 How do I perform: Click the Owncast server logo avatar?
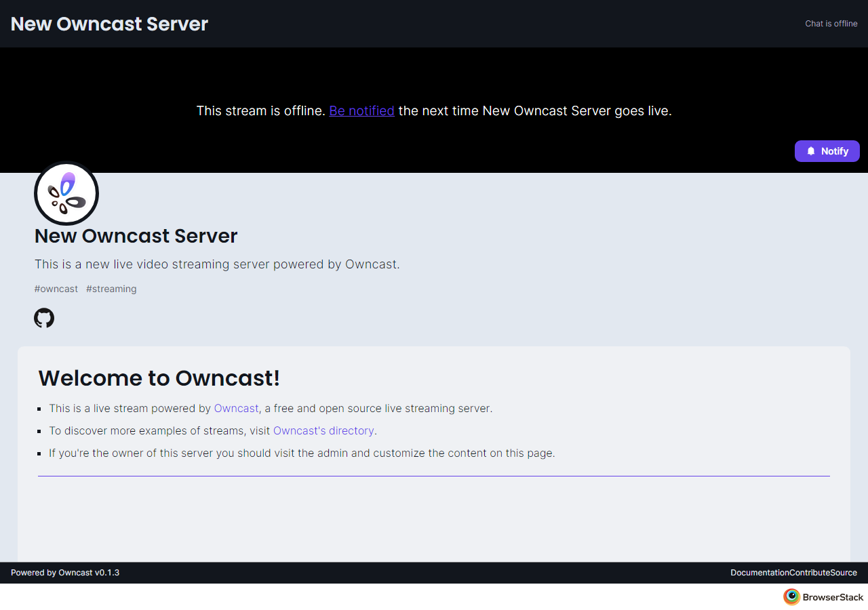tap(66, 193)
